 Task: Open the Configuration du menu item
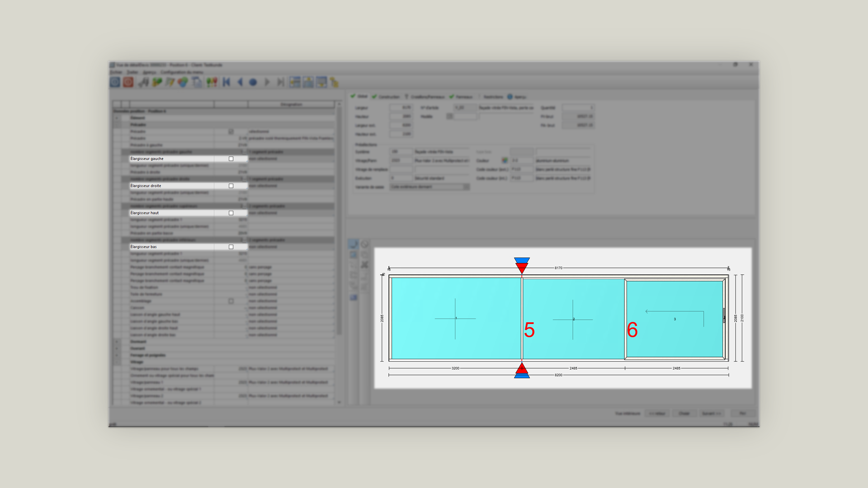point(182,72)
